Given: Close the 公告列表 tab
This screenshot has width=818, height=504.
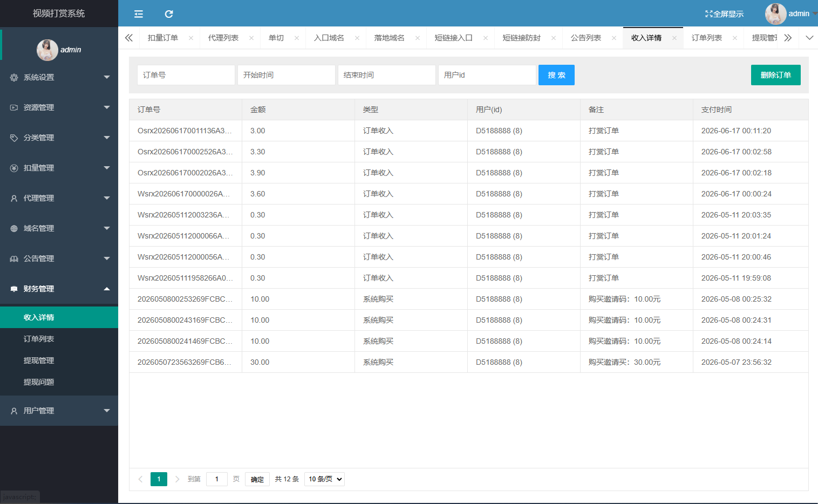Looking at the screenshot, I should pos(614,38).
